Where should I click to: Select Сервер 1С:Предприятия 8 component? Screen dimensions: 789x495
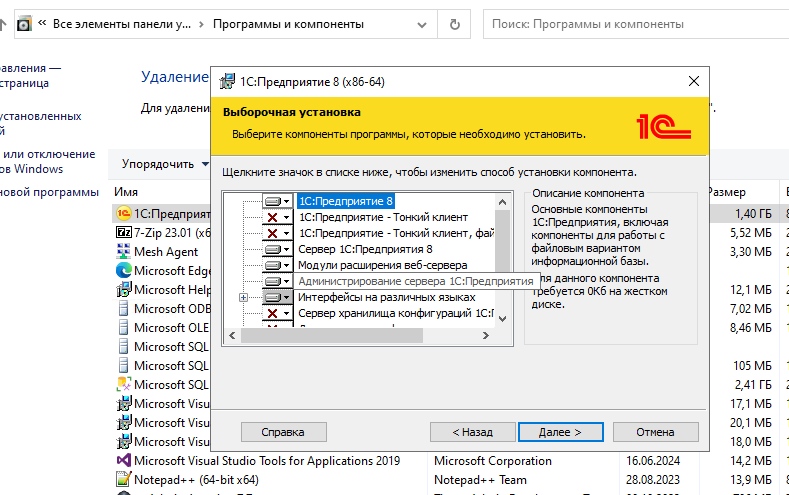point(365,249)
